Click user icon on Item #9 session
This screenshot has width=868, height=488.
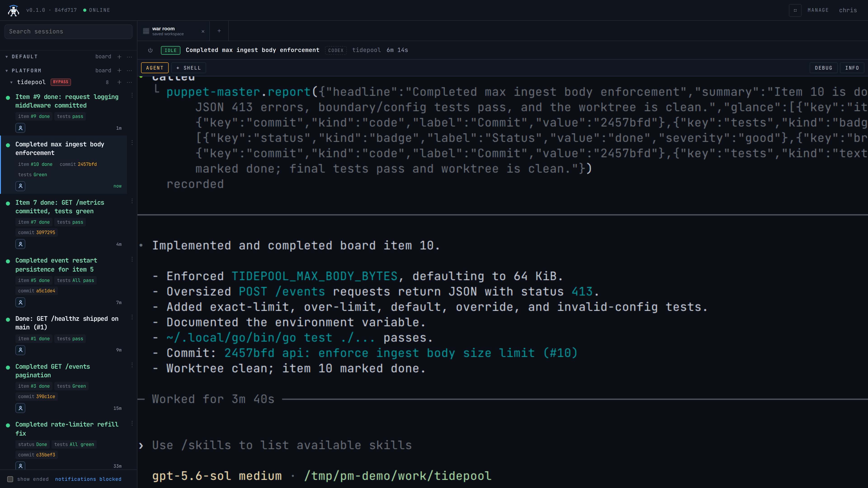click(21, 128)
